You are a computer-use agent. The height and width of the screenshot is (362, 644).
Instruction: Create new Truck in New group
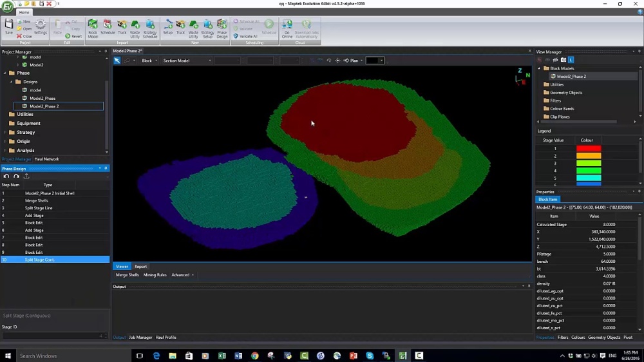[180, 27]
